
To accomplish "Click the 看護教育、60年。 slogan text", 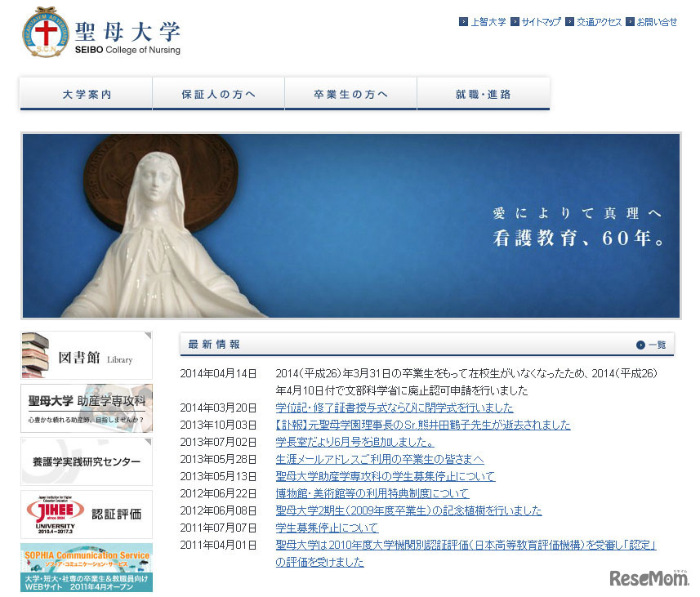I will pyautogui.click(x=578, y=238).
